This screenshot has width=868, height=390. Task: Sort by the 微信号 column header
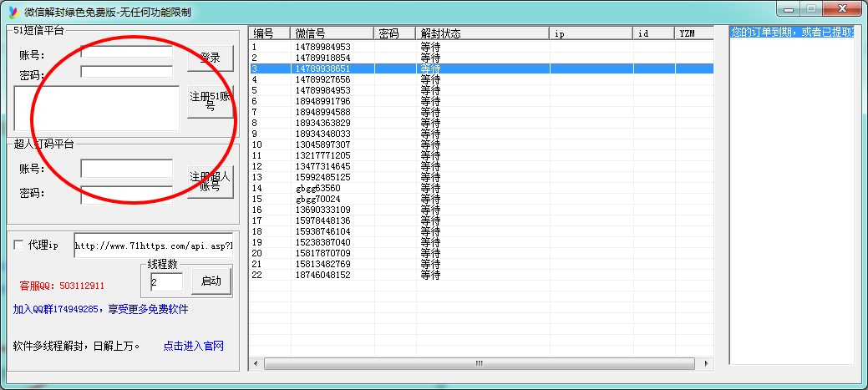[332, 33]
